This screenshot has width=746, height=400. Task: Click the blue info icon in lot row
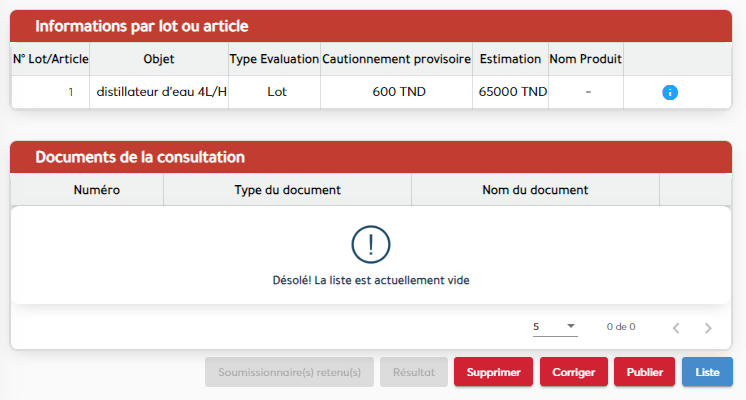point(670,92)
